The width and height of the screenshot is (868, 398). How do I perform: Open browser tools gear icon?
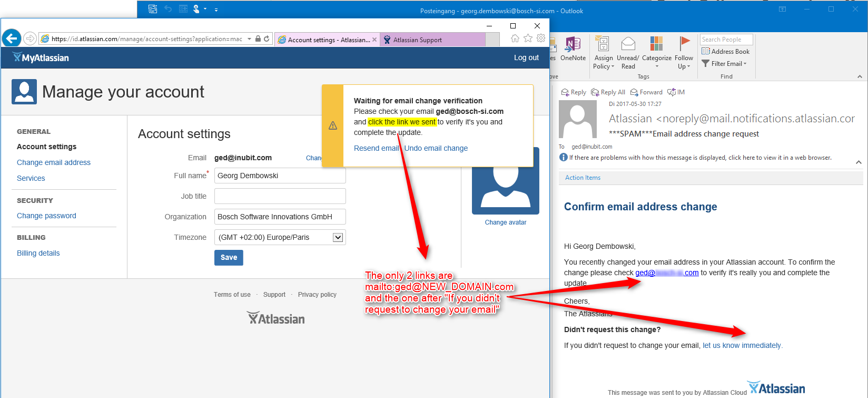pos(541,38)
